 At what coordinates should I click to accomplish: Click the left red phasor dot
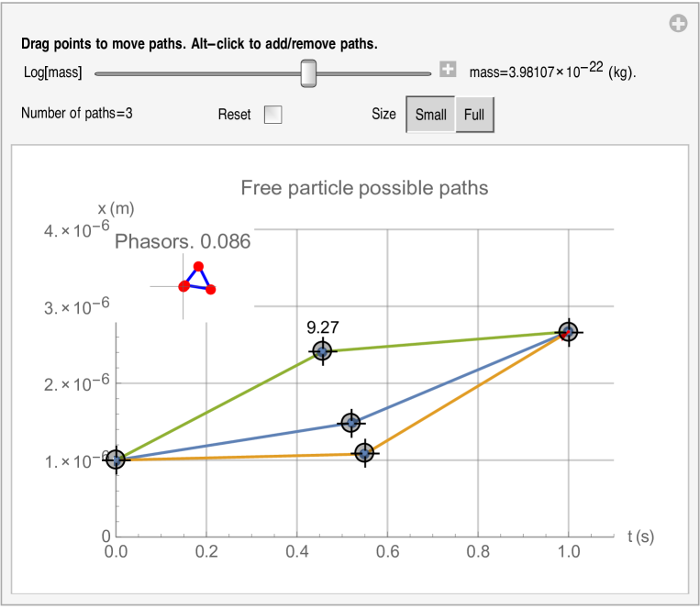point(183,286)
